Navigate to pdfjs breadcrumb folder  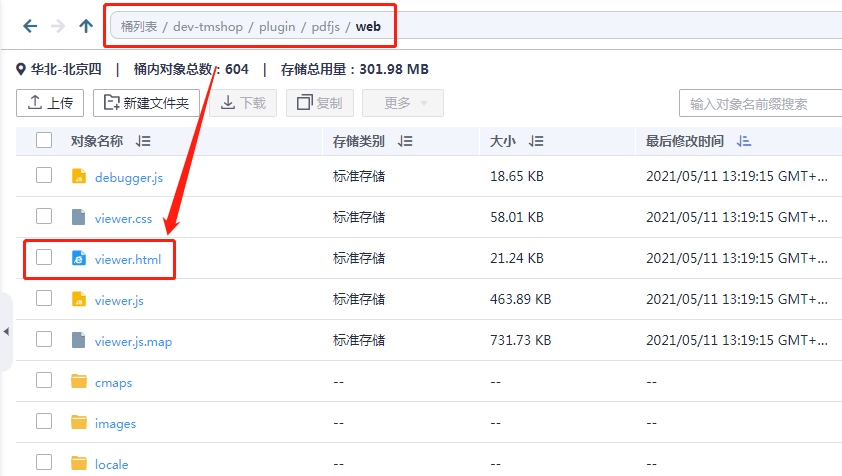pos(325,26)
